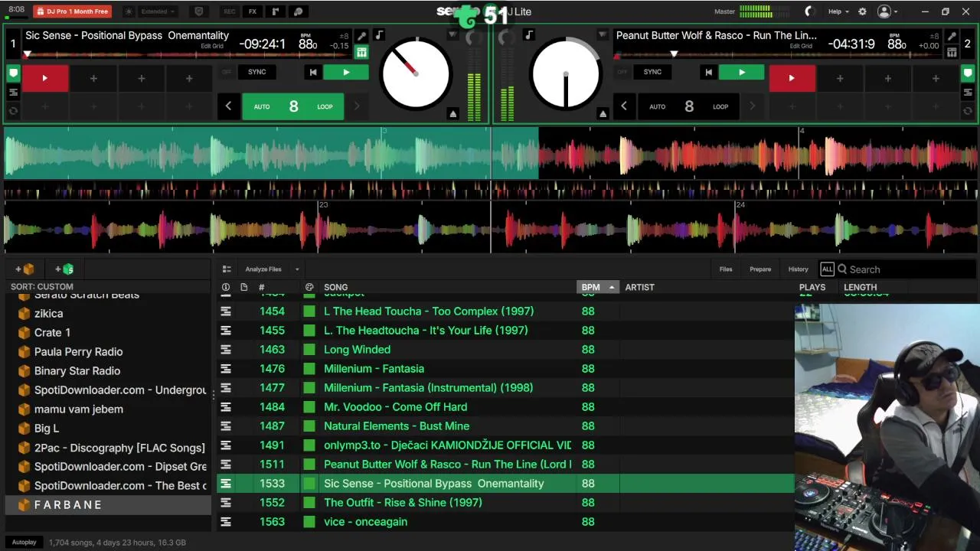This screenshot has width=980, height=551.
Task: Eject track from deck 2
Action: pos(603,113)
